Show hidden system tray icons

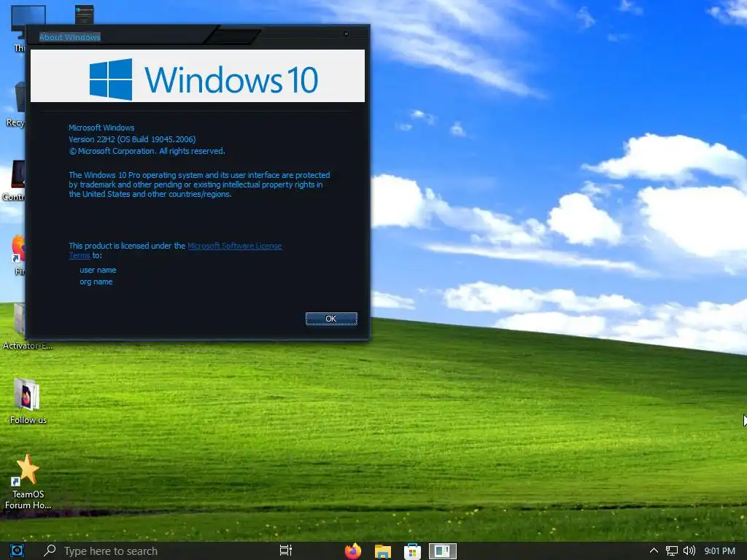[x=654, y=551]
